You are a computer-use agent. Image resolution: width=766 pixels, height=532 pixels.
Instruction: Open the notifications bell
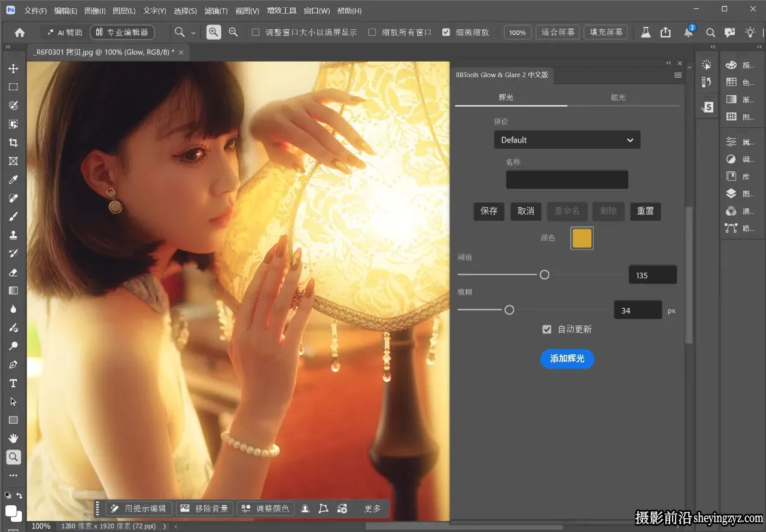pos(689,32)
